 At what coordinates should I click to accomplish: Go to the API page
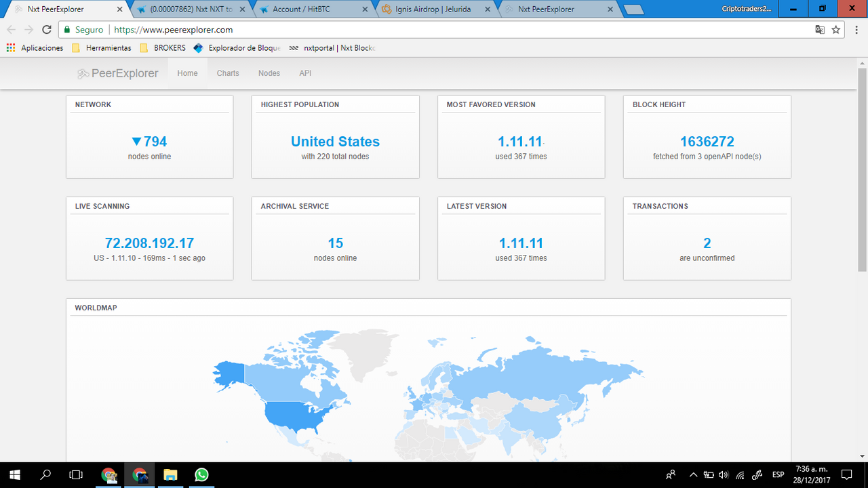tap(305, 73)
